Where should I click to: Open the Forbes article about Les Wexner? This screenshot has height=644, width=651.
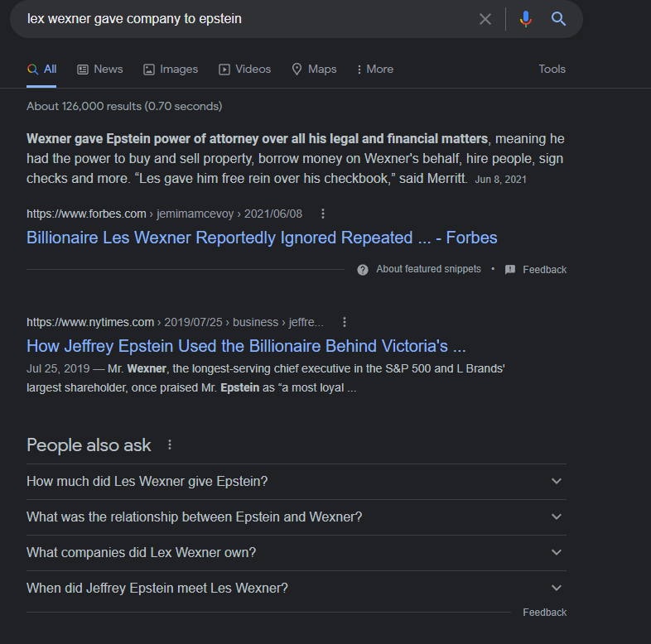click(x=262, y=238)
